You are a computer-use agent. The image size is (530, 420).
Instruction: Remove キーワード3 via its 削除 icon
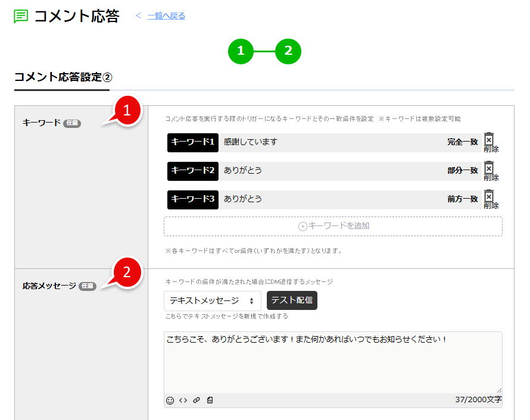click(x=489, y=198)
